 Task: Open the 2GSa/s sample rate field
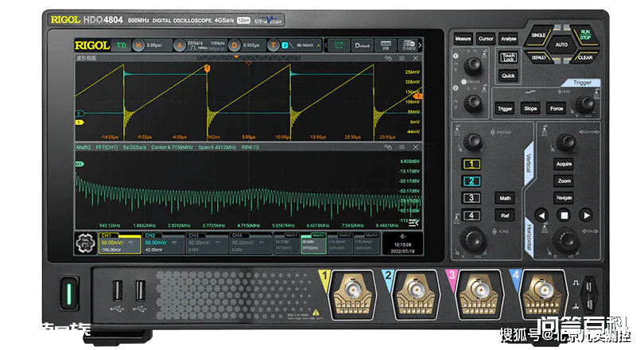195,43
